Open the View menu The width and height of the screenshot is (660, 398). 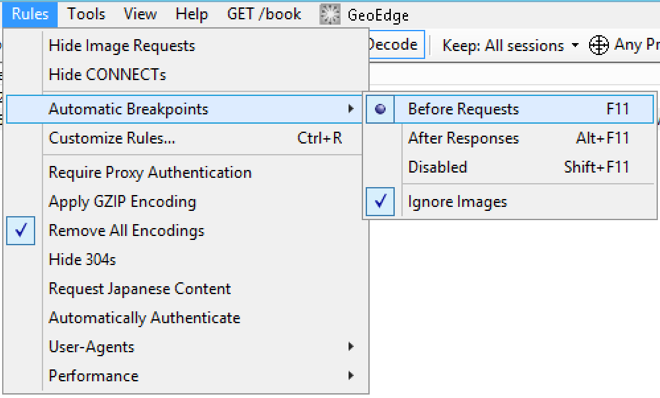point(140,14)
